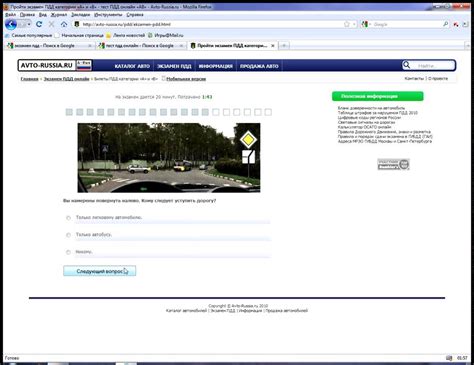Open the 'О проекте' link
474x365 pixels.
[x=438, y=78]
